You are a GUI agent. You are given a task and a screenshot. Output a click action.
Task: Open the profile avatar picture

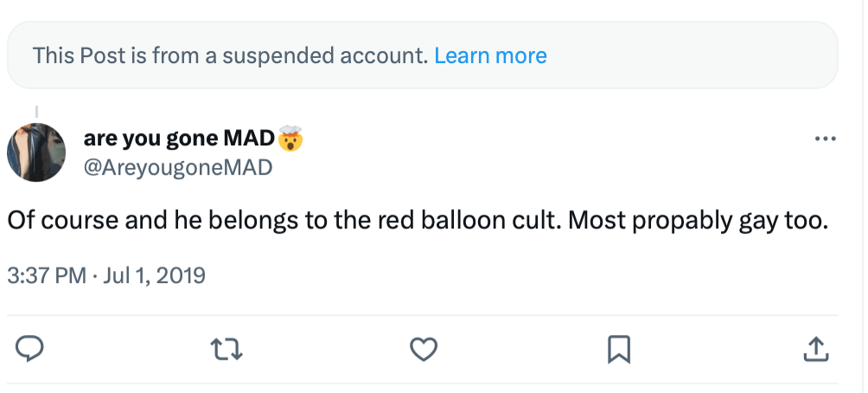click(36, 152)
